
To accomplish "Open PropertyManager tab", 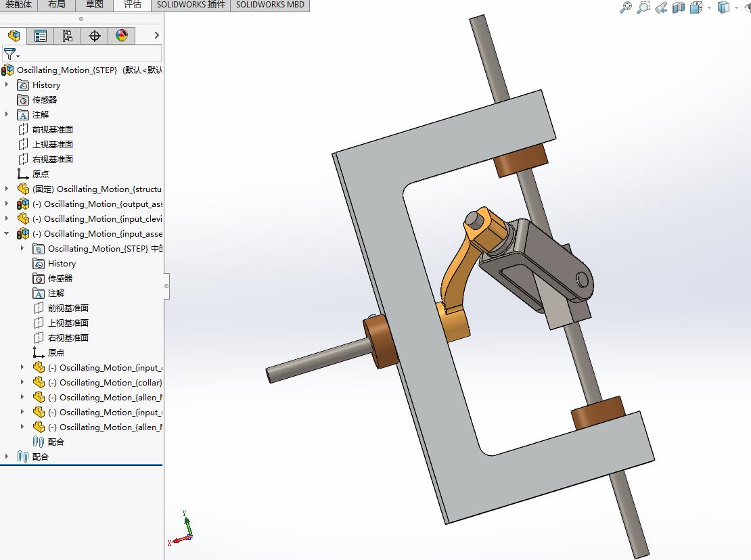I will (41, 35).
